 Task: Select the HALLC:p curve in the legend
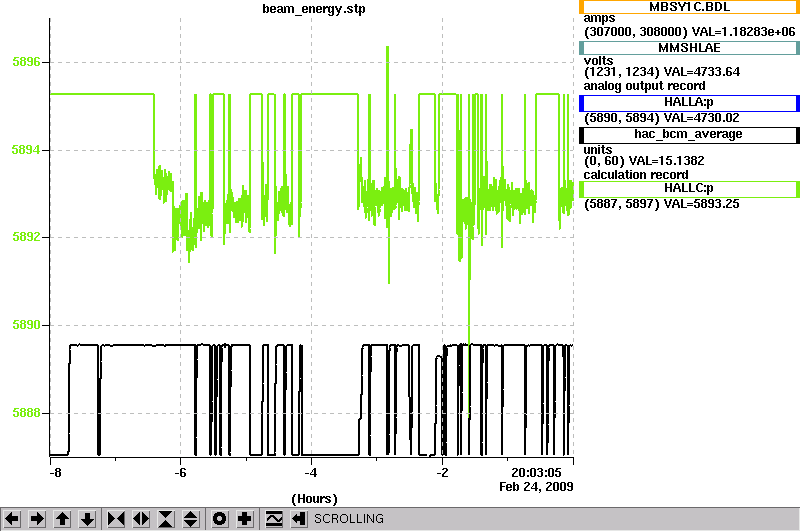pos(689,189)
